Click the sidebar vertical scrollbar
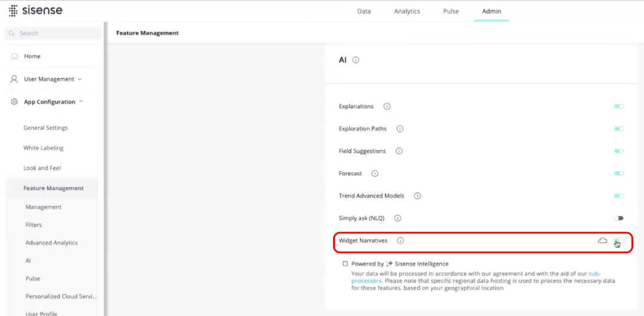The height and width of the screenshot is (316, 644). pos(105,168)
